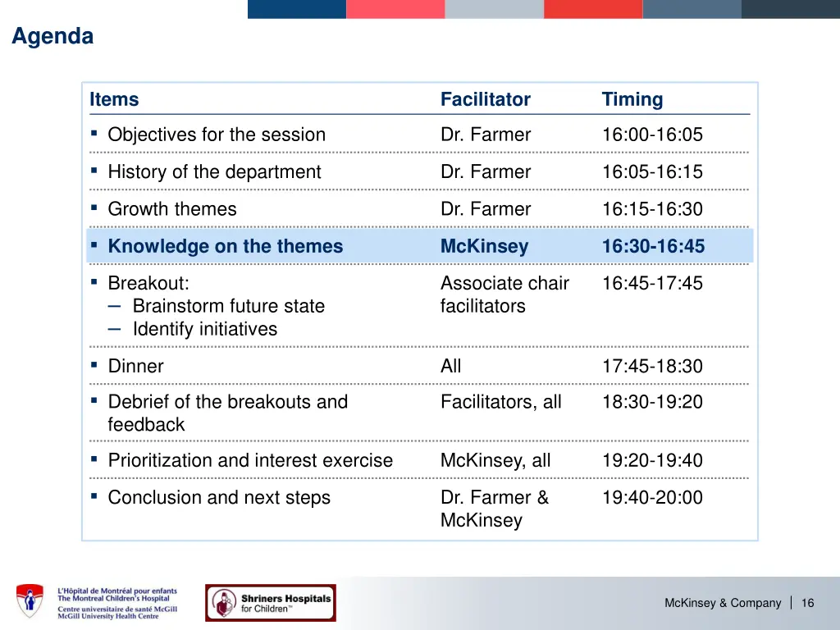Click the bullet beside Conclusion and next steps
Viewport: 840px width, 630px height.
pos(94,496)
